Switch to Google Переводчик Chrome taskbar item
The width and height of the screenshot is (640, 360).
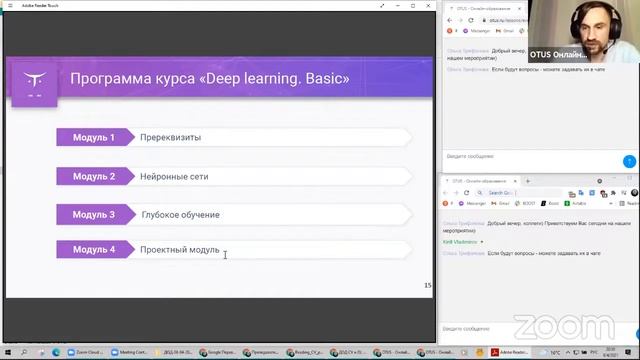click(x=217, y=352)
